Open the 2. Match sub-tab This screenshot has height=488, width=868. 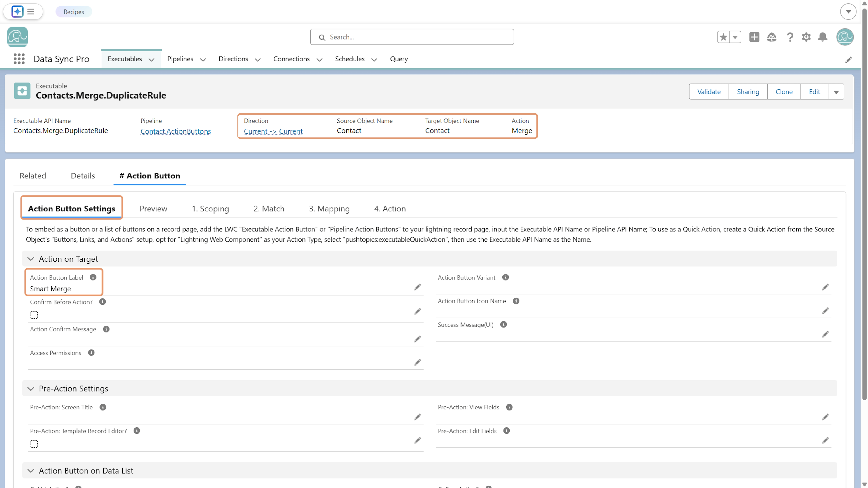coord(269,209)
